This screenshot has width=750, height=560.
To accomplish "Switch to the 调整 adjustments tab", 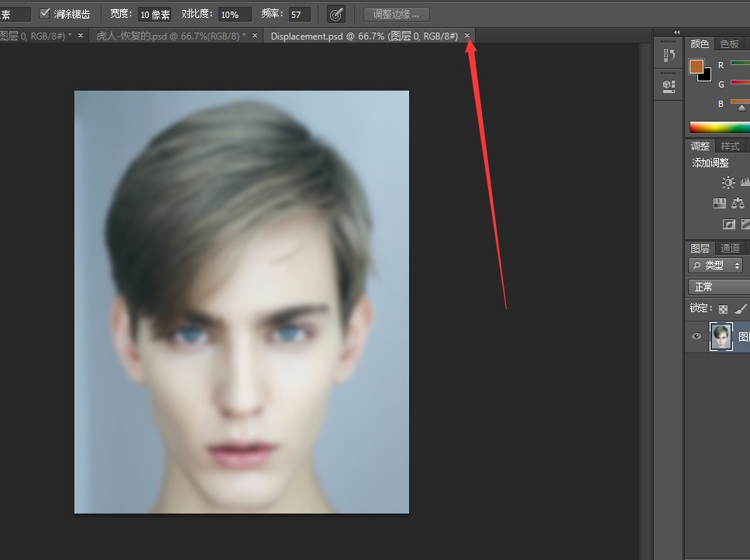I will click(700, 146).
